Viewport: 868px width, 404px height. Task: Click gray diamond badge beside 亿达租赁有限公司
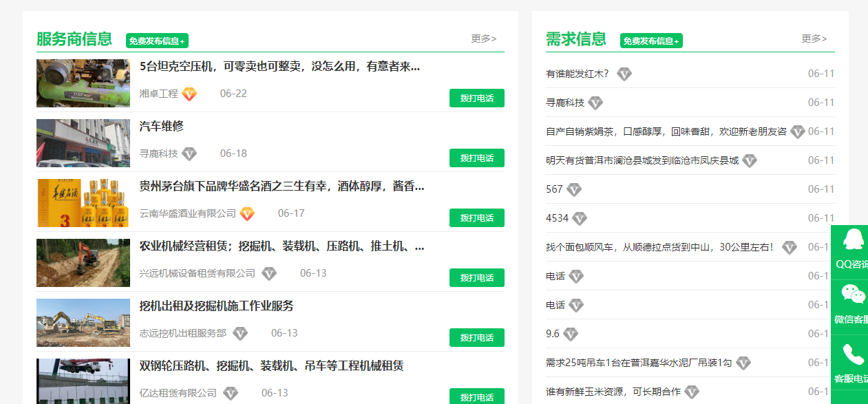tap(231, 394)
